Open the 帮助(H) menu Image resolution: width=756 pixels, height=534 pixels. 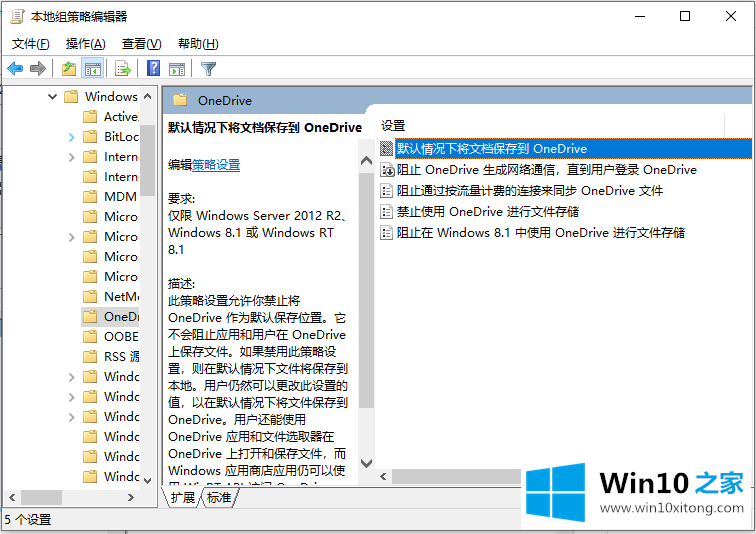(198, 44)
